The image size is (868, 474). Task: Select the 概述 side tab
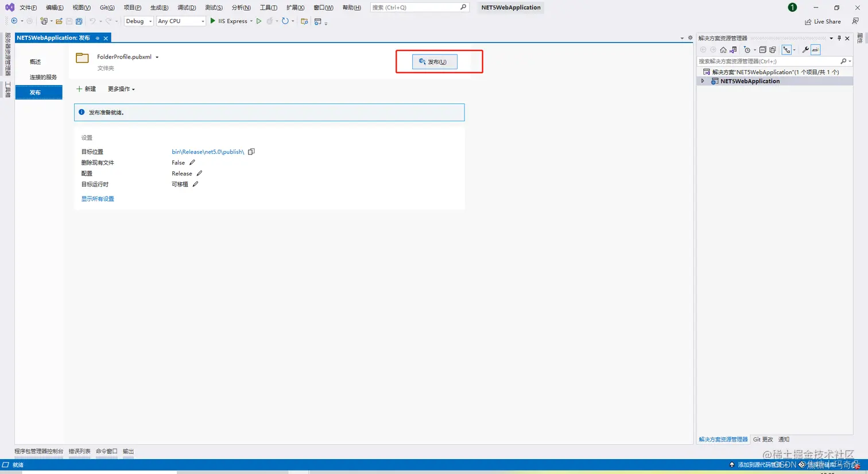coord(39,61)
